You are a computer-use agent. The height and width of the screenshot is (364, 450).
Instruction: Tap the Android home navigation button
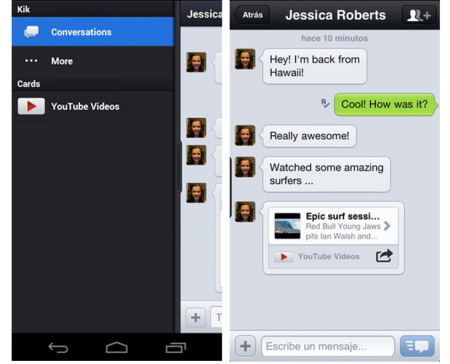(116, 348)
